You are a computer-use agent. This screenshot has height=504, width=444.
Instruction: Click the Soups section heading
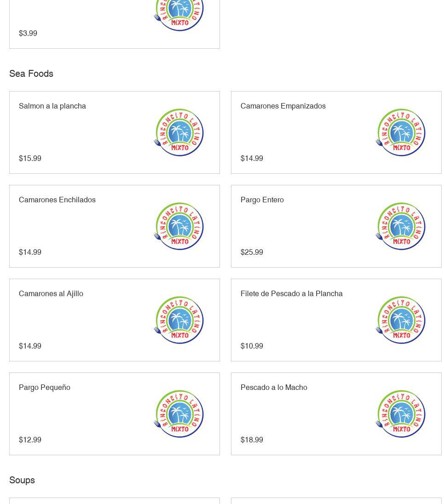22,480
